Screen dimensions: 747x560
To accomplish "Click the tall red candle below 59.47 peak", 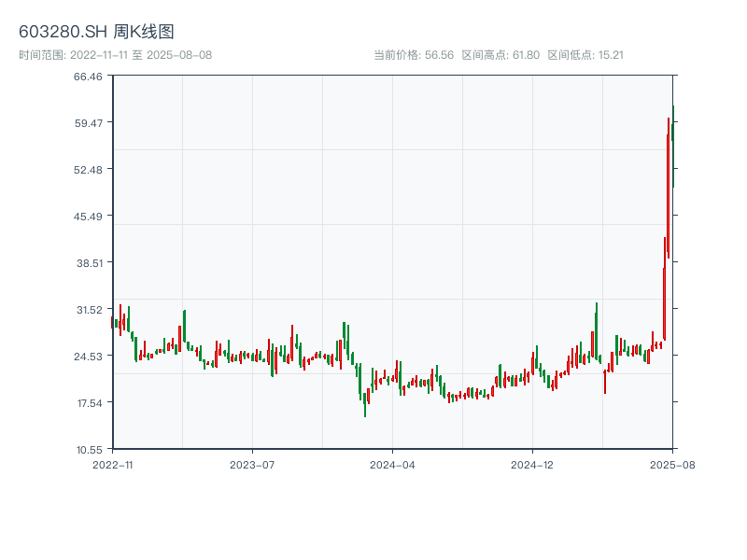I will click(669, 189).
